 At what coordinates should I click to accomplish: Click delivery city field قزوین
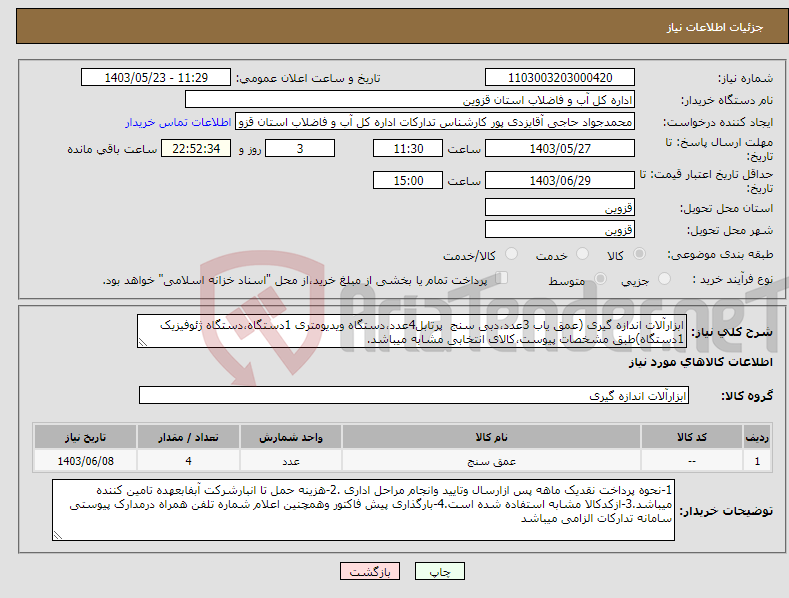click(560, 230)
